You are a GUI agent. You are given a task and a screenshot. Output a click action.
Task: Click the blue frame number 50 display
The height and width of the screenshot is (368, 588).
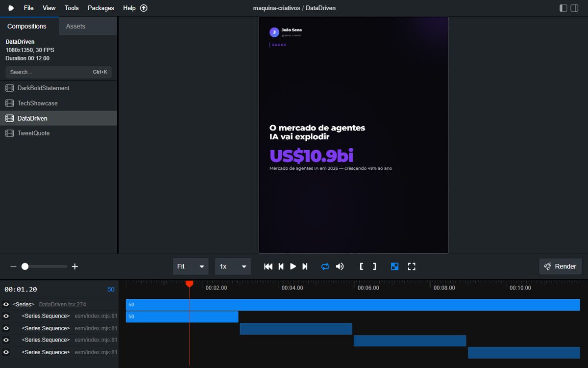[x=111, y=289]
